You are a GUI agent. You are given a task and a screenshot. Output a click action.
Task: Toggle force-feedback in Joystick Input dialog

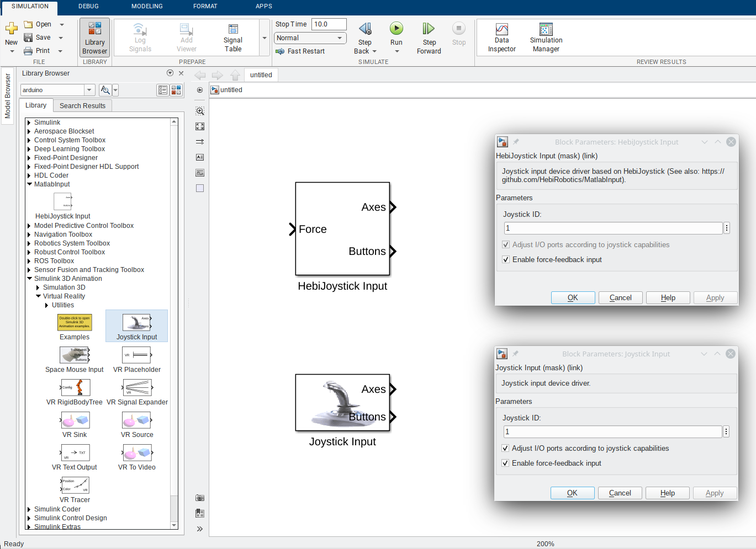[505, 463]
